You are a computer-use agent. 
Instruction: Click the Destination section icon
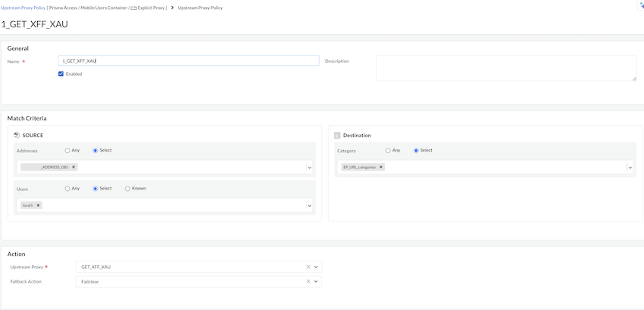click(337, 135)
